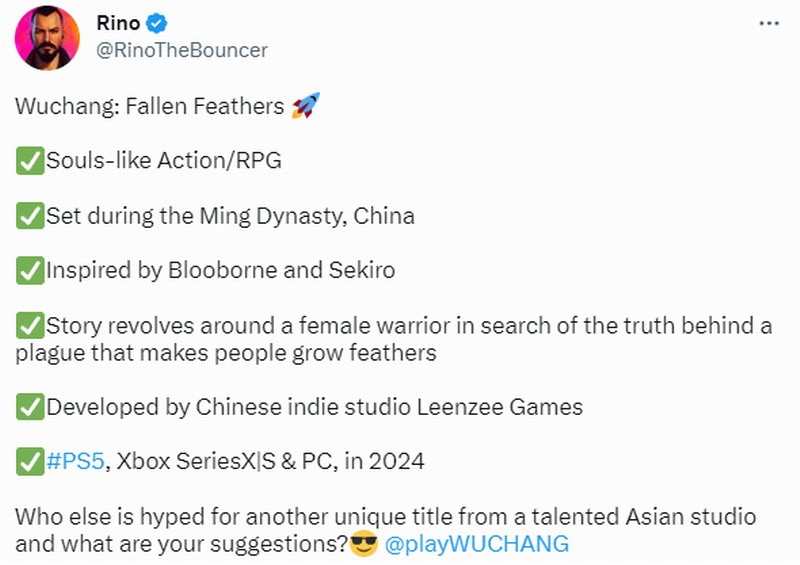The height and width of the screenshot is (565, 800).
Task: Open Rino's profile picture
Action: pos(47,37)
